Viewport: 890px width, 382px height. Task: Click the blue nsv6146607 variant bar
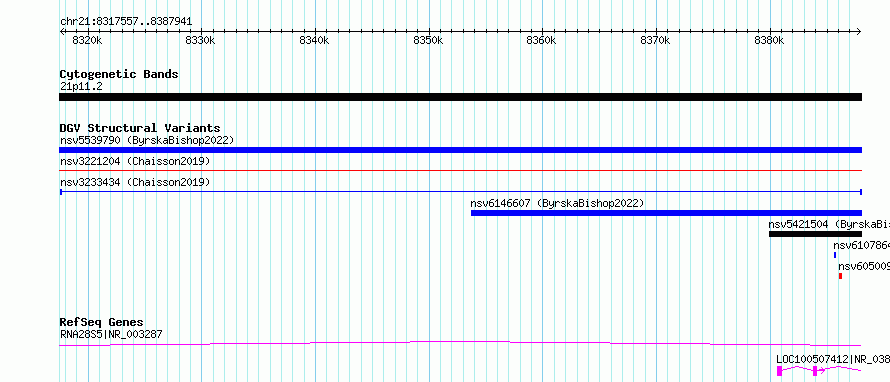point(666,213)
